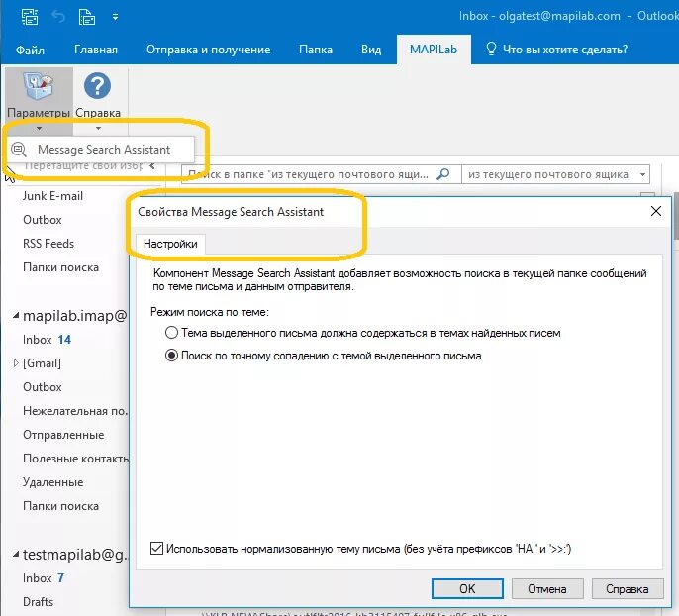This screenshot has height=616, width=679.
Task: Open the testmapilab Inbox with 7 unread
Action: coord(44,578)
